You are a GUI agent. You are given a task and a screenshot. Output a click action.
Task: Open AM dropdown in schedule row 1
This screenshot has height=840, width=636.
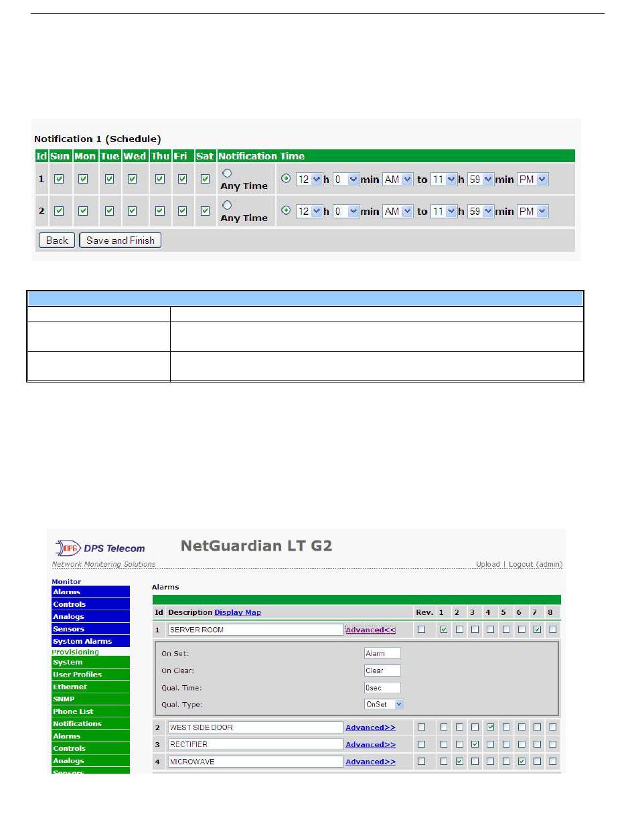398,180
